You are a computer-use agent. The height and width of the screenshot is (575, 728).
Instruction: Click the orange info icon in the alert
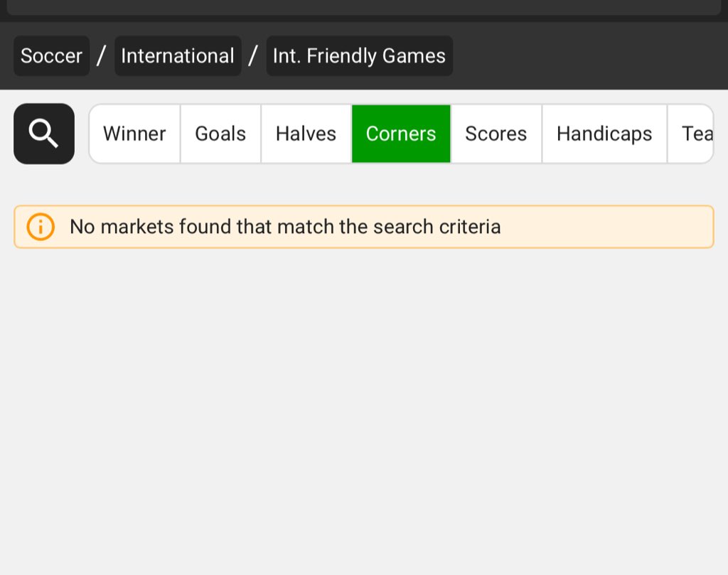pos(41,227)
